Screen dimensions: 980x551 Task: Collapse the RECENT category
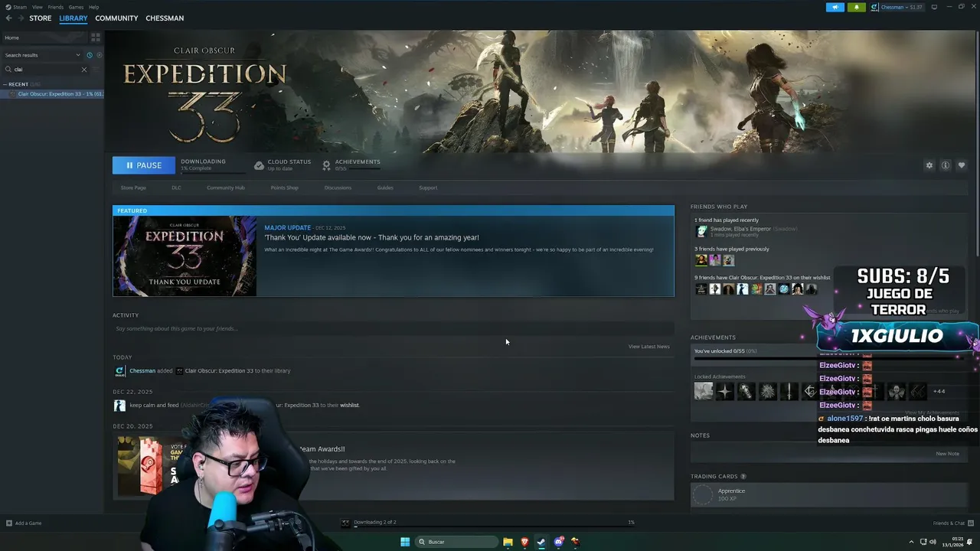pyautogui.click(x=5, y=84)
